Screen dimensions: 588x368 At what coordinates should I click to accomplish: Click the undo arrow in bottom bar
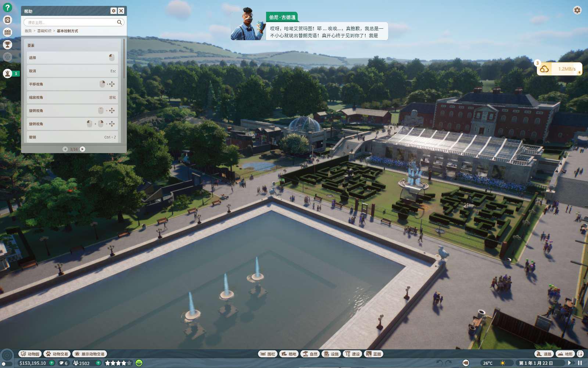(x=439, y=363)
